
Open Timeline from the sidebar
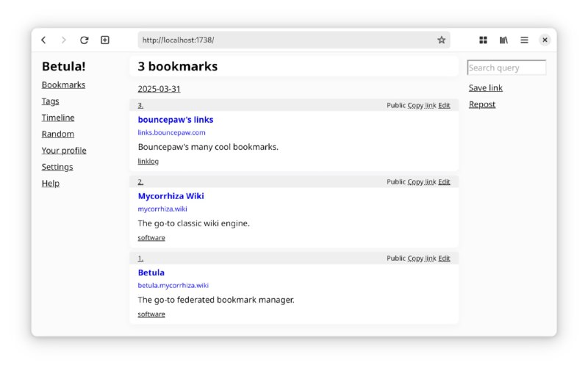pyautogui.click(x=58, y=118)
